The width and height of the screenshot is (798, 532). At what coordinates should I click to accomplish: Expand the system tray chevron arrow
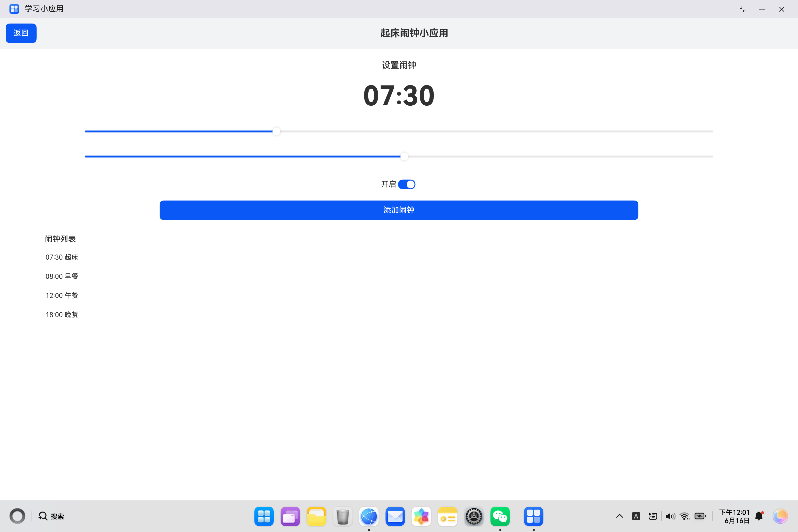click(x=619, y=516)
